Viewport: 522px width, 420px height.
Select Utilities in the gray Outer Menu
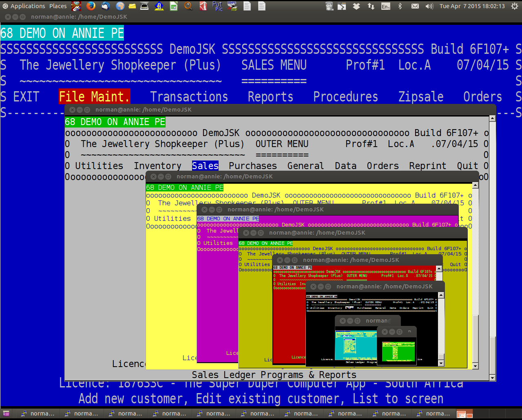click(99, 166)
